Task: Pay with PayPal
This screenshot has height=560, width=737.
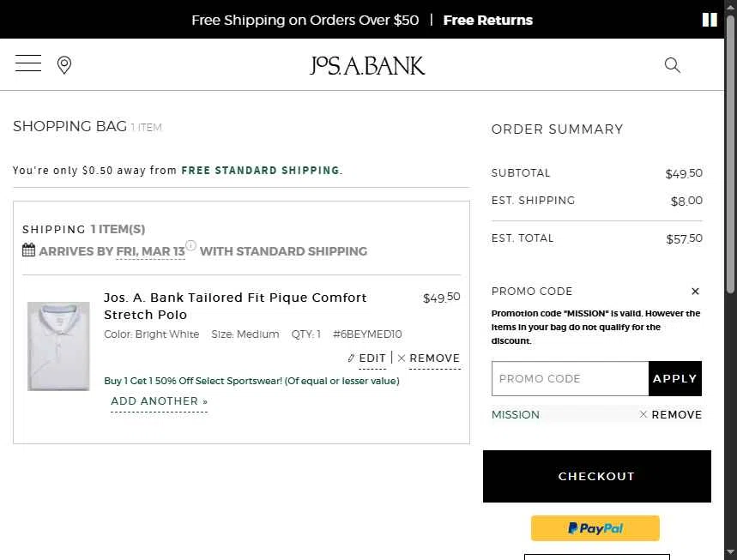Action: coord(595,528)
